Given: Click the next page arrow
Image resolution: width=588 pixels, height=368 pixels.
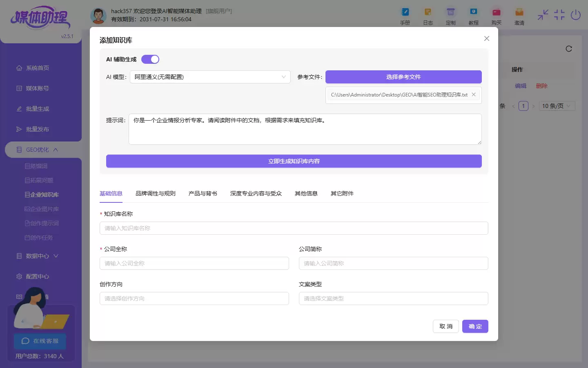Looking at the screenshot, I should (x=533, y=106).
